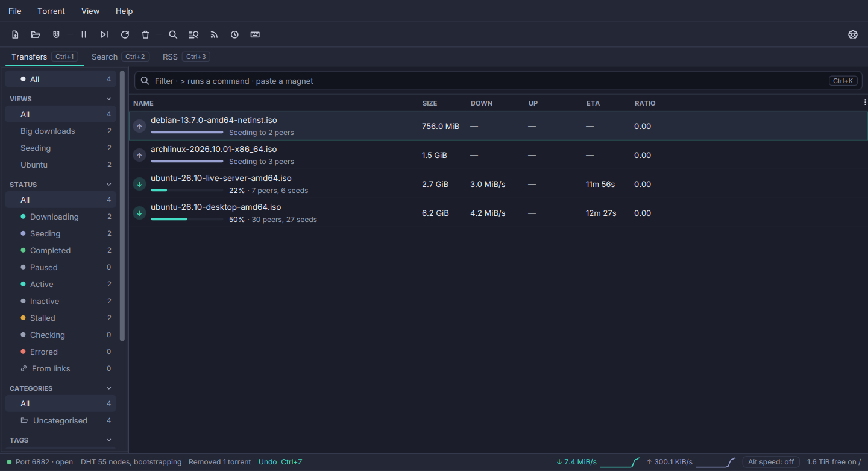This screenshot has height=471, width=868.
Task: Click the ubuntu live-server download status icon
Action: [139, 184]
